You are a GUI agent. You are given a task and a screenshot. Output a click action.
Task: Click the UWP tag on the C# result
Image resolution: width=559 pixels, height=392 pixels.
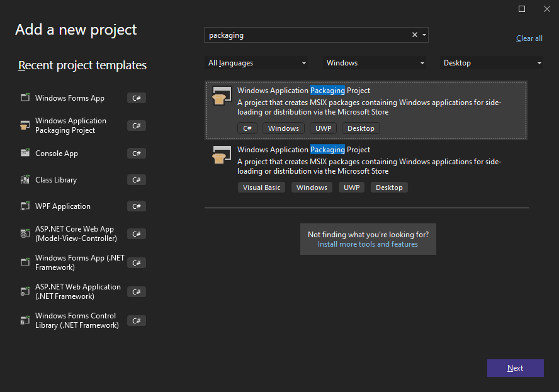click(x=323, y=128)
